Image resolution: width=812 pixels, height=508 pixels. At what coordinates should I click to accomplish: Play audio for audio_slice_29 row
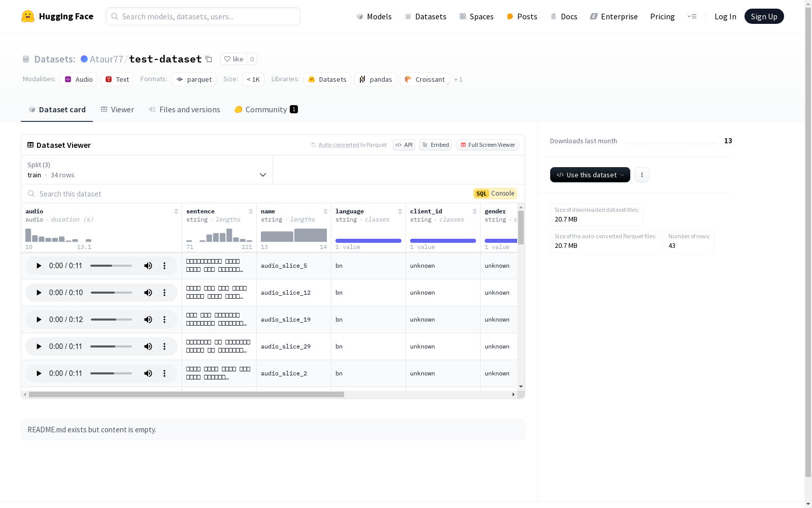39,346
